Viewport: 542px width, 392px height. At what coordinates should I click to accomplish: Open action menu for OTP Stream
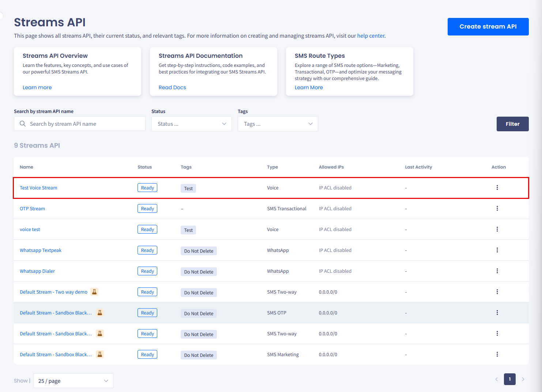pyautogui.click(x=497, y=208)
